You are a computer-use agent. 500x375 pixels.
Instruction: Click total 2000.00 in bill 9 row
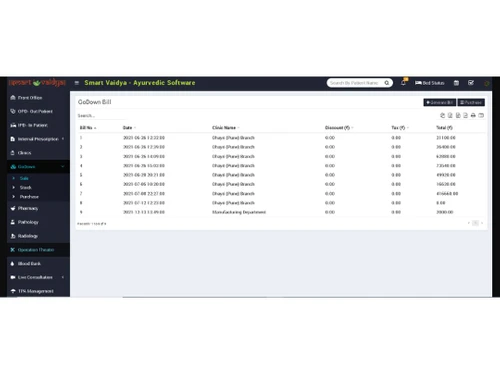pos(445,212)
